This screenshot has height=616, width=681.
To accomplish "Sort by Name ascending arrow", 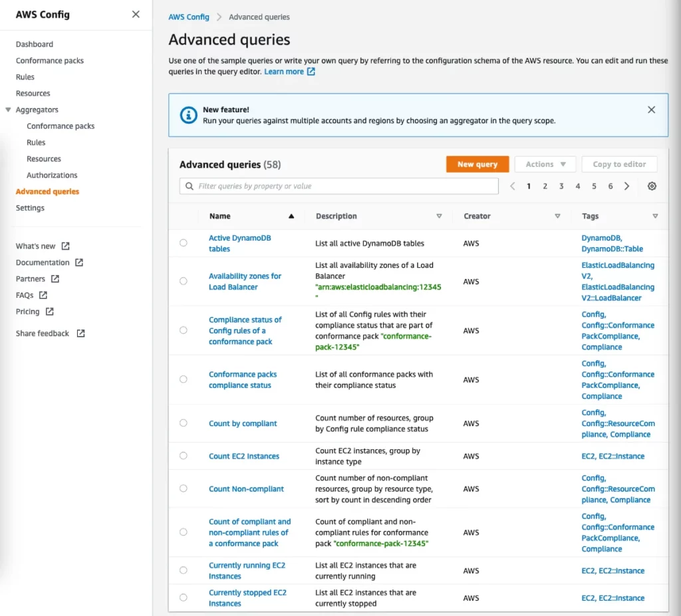I will click(x=291, y=216).
